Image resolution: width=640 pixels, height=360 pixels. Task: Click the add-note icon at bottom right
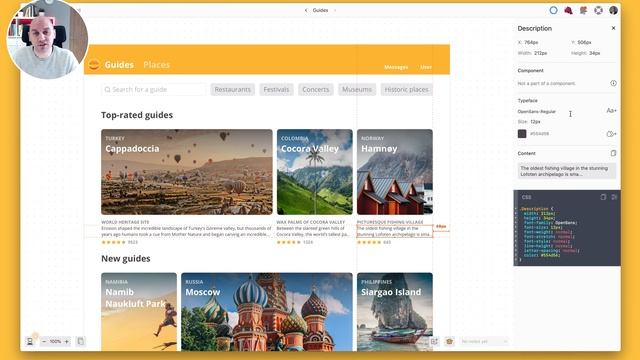click(434, 341)
